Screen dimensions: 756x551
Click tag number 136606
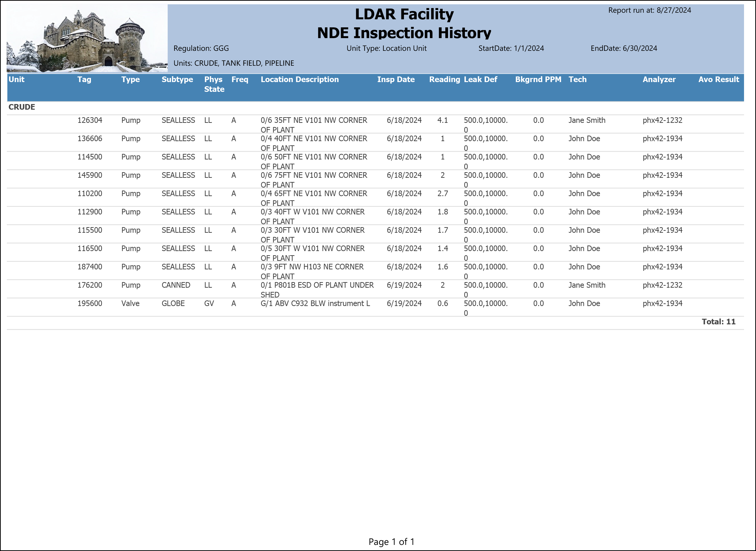click(x=90, y=139)
